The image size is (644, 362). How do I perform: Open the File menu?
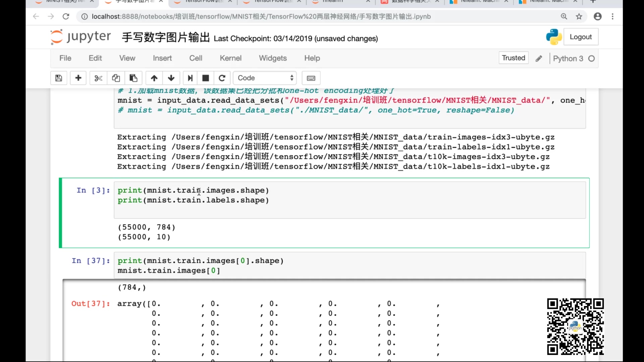click(x=65, y=58)
